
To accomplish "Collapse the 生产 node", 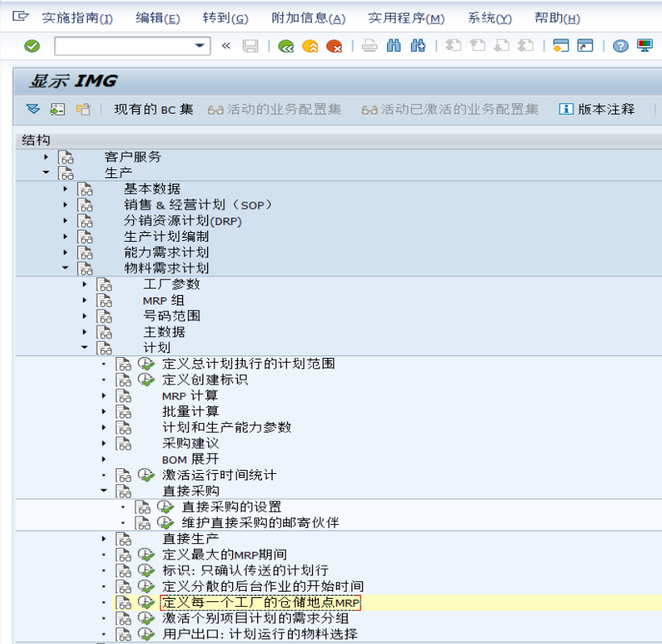I will [46, 172].
